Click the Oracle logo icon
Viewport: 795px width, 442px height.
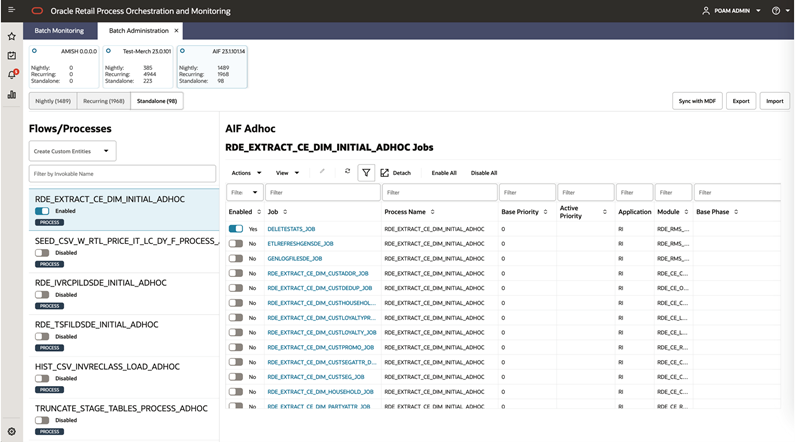(x=38, y=11)
